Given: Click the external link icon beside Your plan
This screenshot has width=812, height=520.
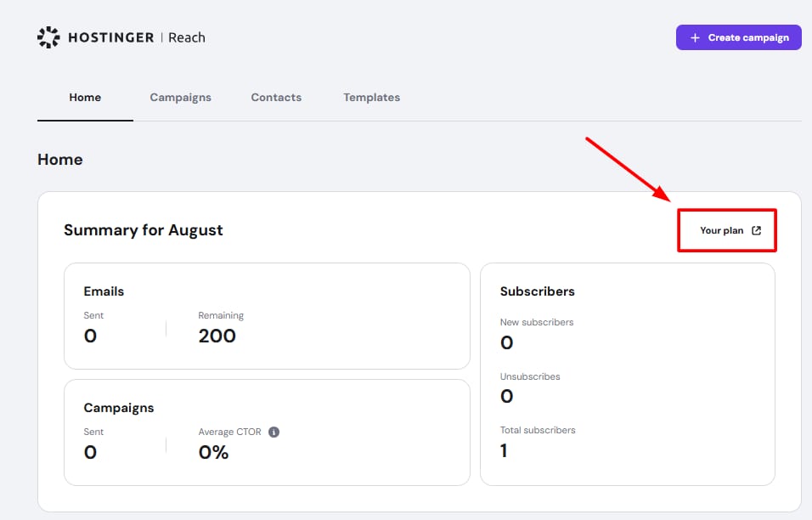Looking at the screenshot, I should pyautogui.click(x=756, y=230).
